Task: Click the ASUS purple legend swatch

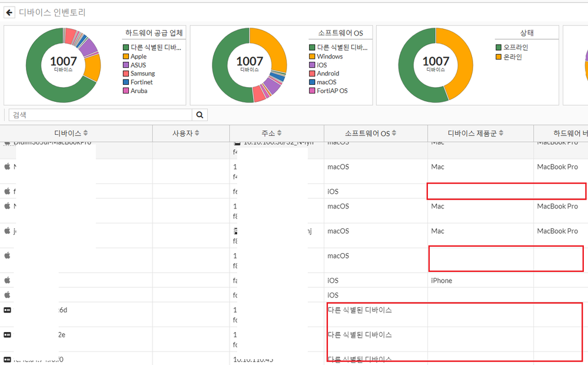Action: pyautogui.click(x=126, y=65)
